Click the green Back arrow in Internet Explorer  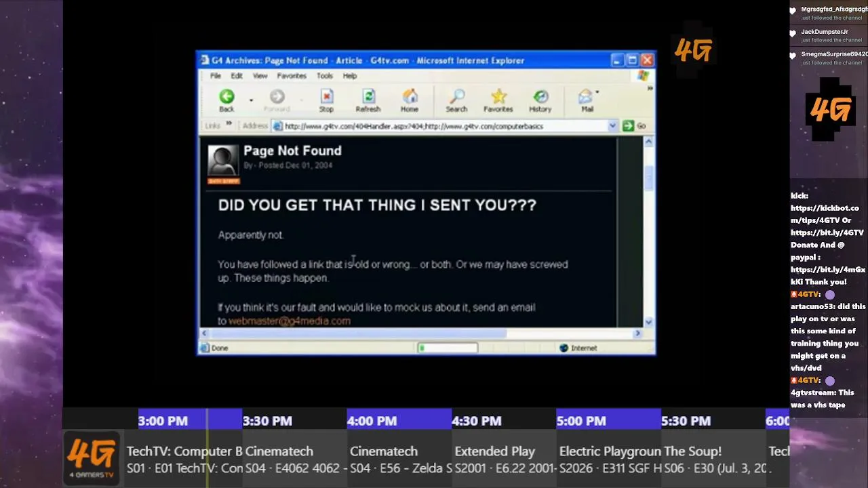[x=226, y=97]
